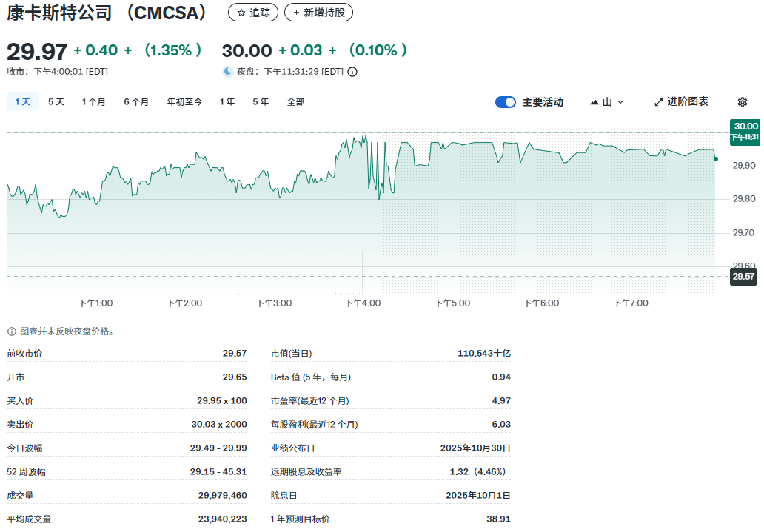Click the plus icon in 新增持股

click(x=296, y=13)
